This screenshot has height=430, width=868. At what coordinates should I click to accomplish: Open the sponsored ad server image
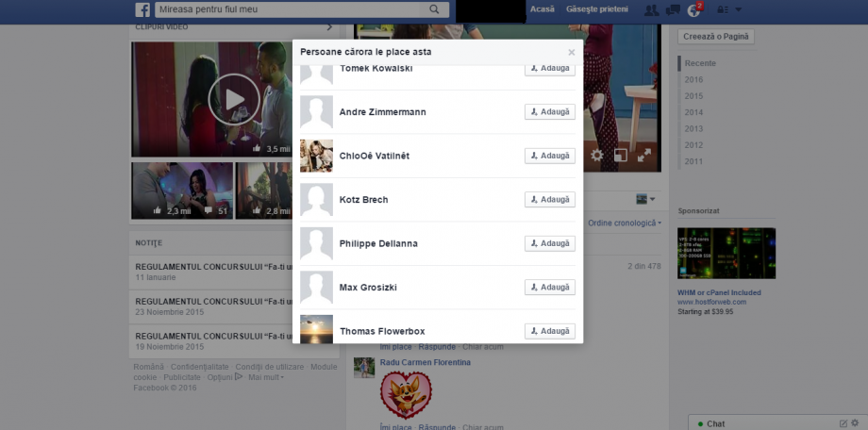[726, 253]
